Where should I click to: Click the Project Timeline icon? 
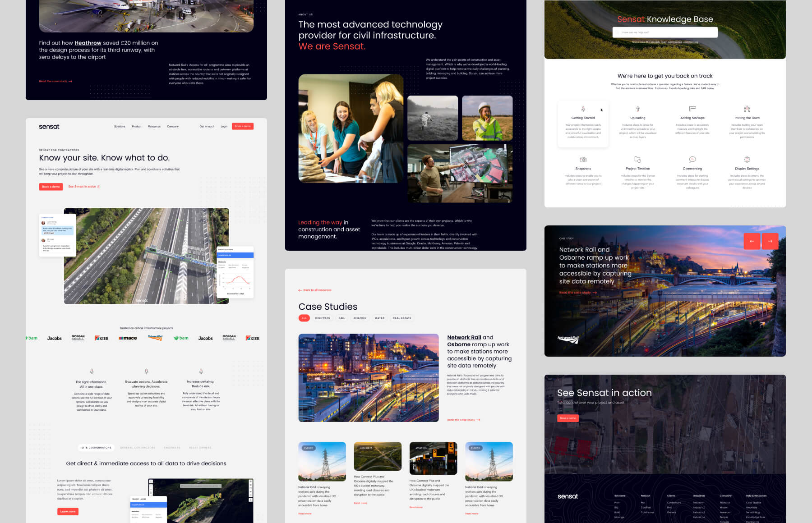point(637,160)
